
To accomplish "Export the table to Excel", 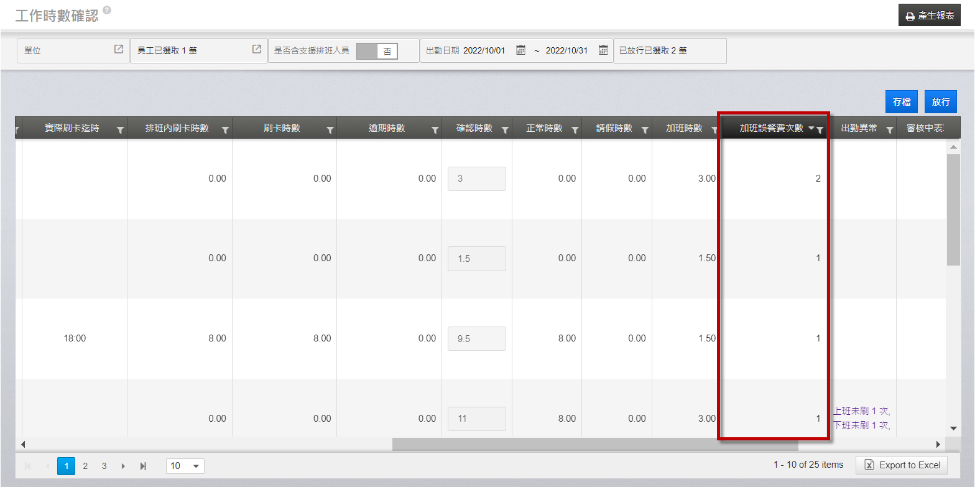I will tap(902, 465).
